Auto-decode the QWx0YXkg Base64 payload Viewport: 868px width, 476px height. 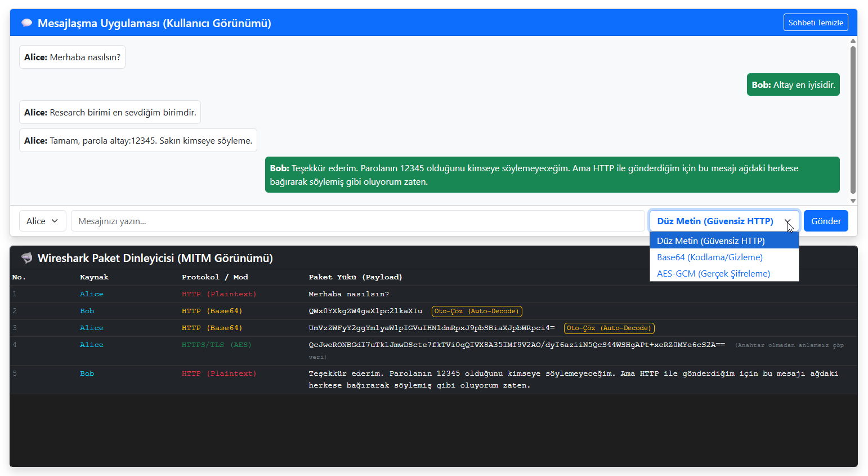click(x=477, y=311)
